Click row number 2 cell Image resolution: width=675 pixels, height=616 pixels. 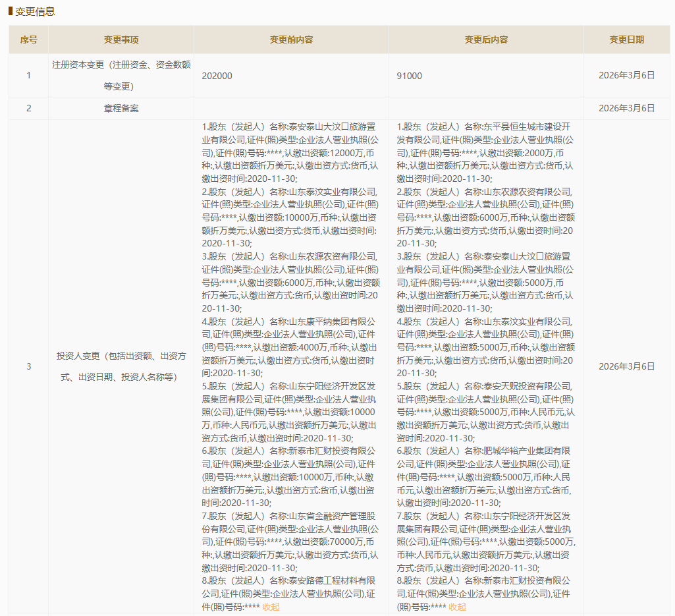click(28, 108)
